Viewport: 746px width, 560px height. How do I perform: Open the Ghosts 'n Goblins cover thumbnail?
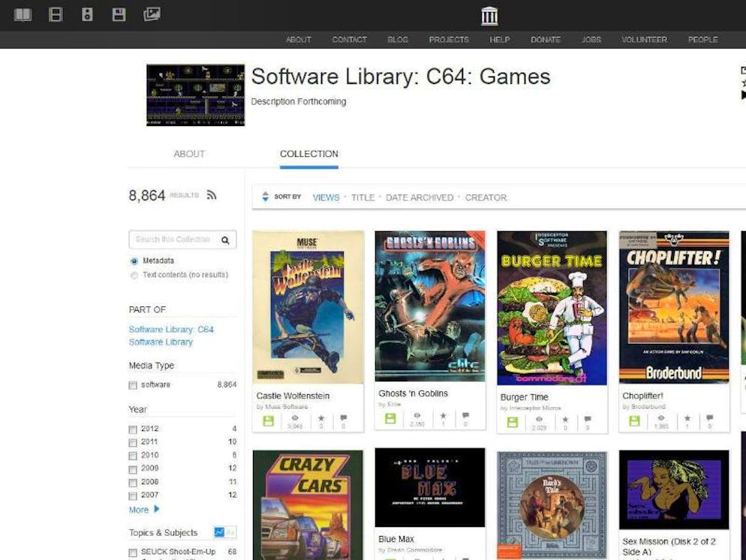(430, 306)
